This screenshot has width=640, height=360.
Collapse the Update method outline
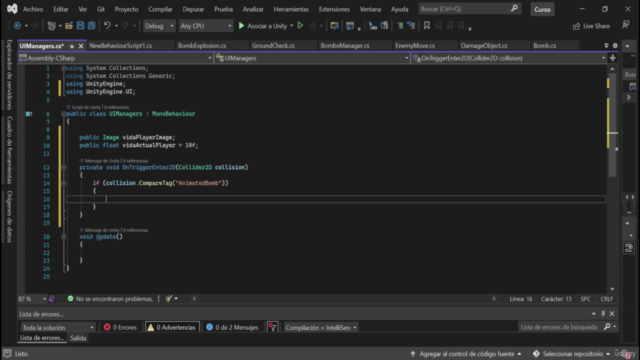(64, 237)
